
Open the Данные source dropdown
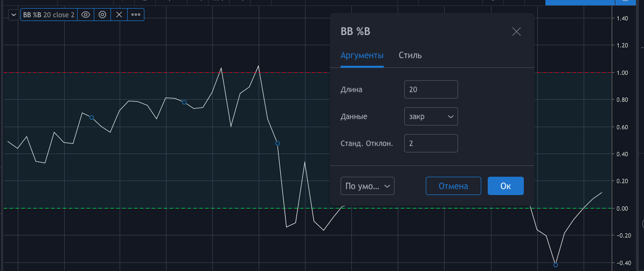pyautogui.click(x=431, y=116)
